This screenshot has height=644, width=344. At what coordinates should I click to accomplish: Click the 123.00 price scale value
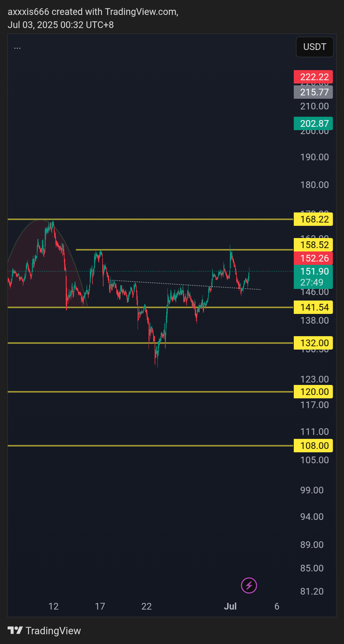314,379
